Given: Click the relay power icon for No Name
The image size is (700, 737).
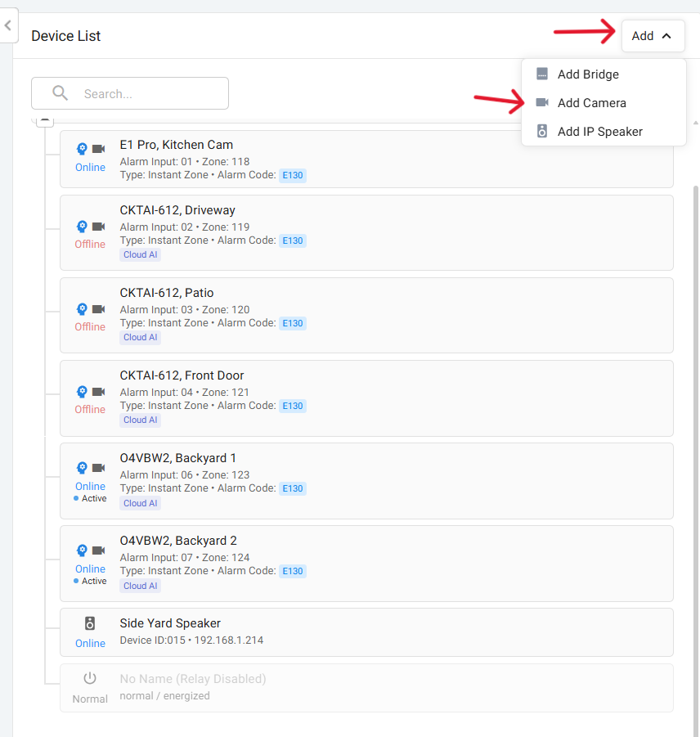Looking at the screenshot, I should (90, 679).
